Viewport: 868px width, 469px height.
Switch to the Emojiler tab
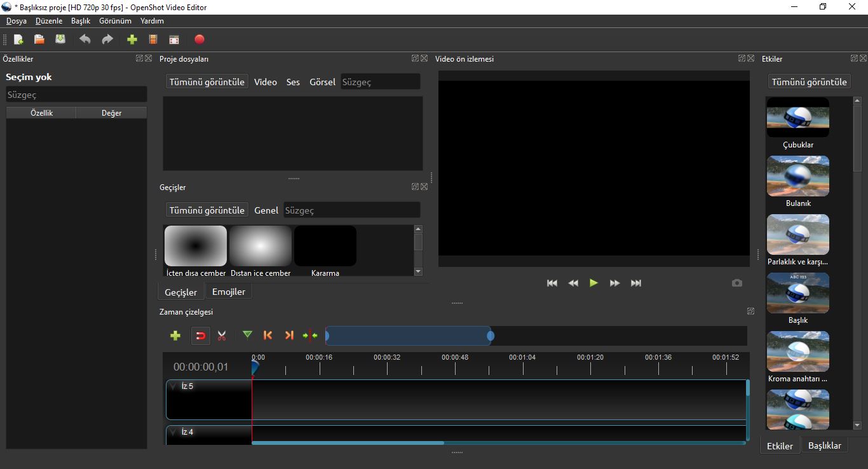229,291
